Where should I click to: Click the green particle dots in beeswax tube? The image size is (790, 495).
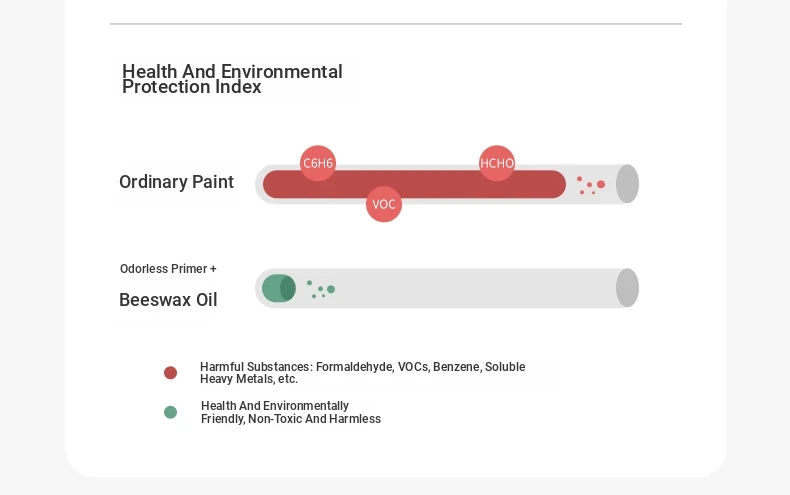[321, 289]
